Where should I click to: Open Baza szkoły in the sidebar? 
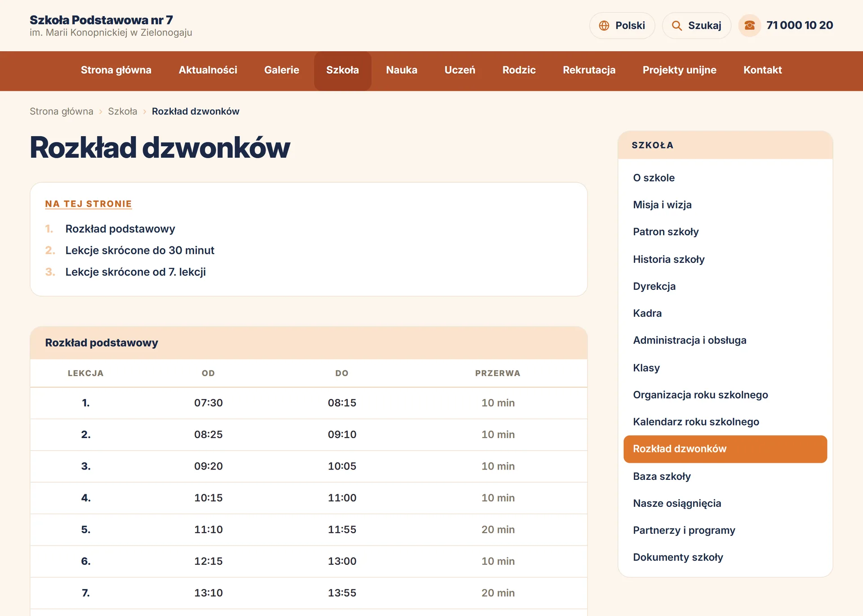pyautogui.click(x=725, y=476)
